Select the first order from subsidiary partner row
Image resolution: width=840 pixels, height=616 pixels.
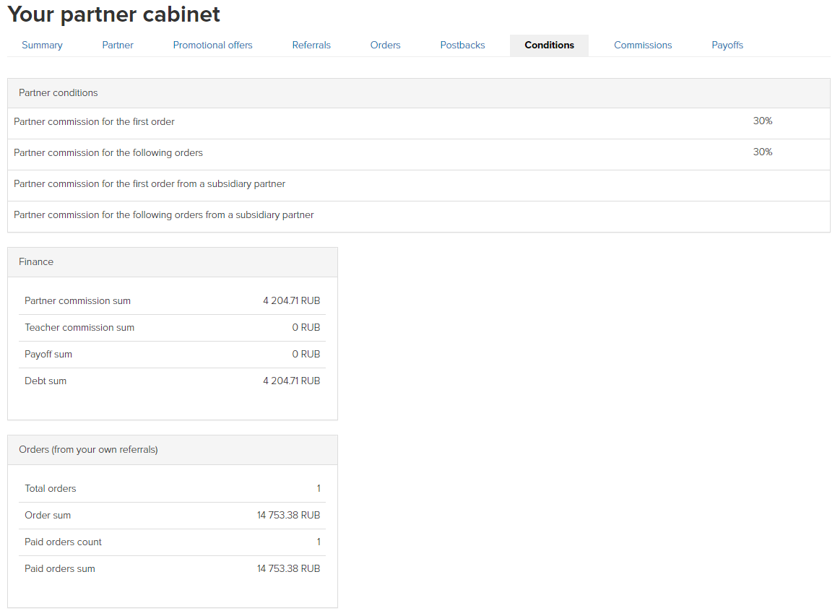[418, 186]
